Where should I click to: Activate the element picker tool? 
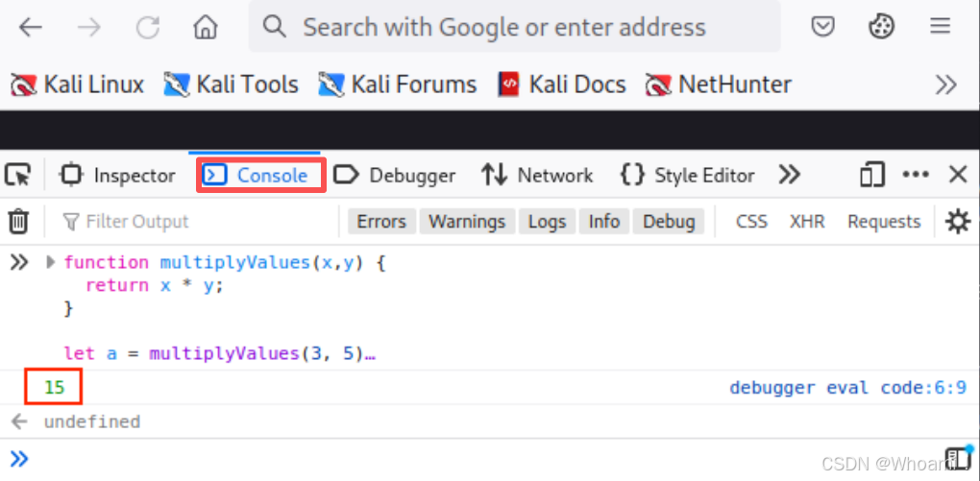click(17, 175)
